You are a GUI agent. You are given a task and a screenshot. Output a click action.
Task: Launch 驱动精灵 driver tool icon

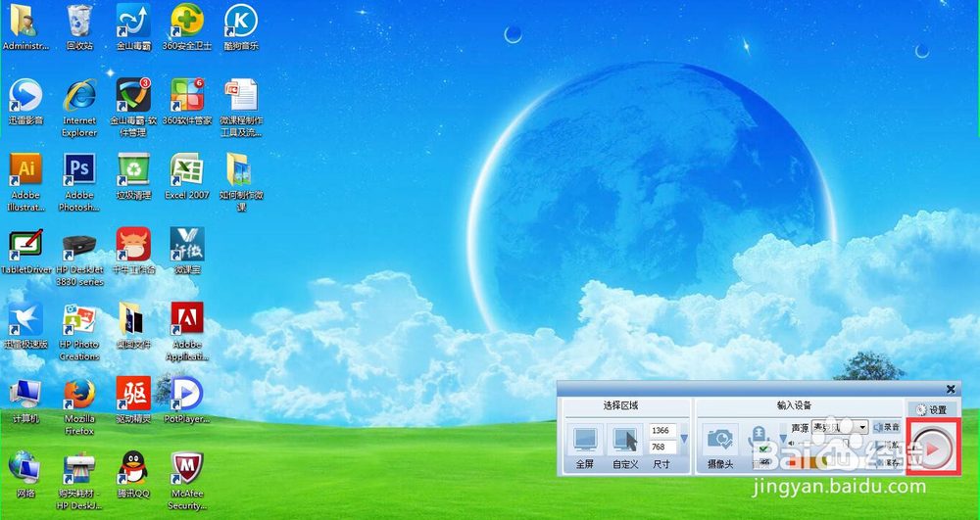[x=133, y=401]
